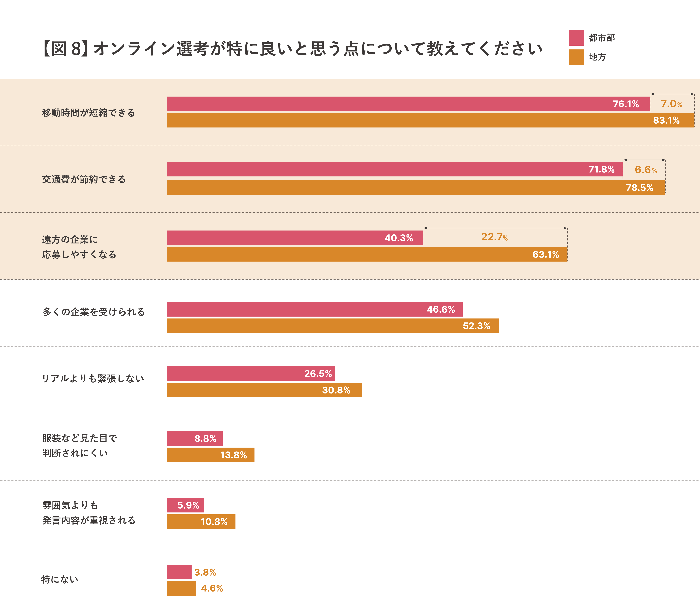700x614 pixels.
Task: Click the 特にない category label
Action: [x=60, y=579]
